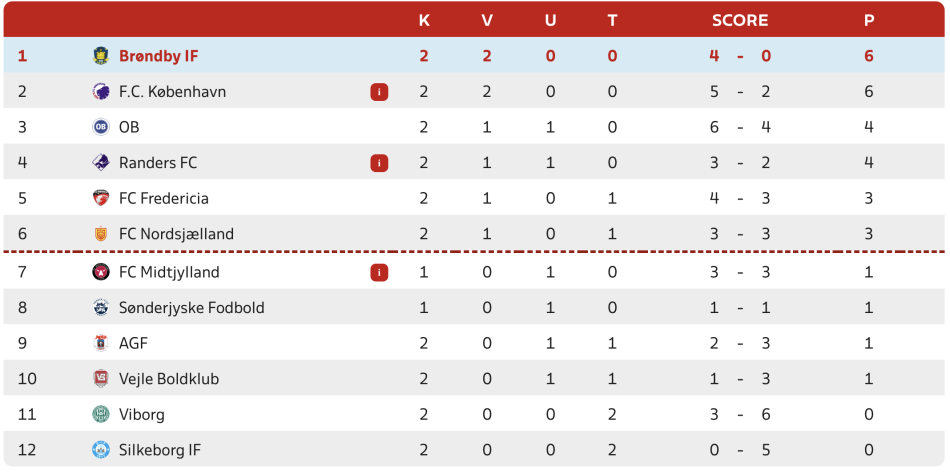This screenshot has width=950, height=474.
Task: Click the K matches-played column header
Action: point(424,21)
